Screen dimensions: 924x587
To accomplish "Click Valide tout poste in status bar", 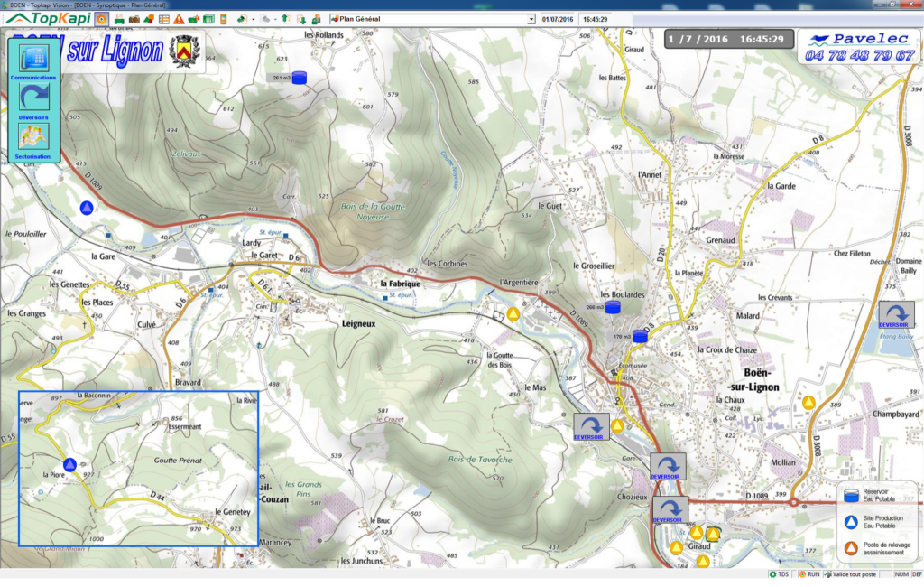I will [x=850, y=574].
